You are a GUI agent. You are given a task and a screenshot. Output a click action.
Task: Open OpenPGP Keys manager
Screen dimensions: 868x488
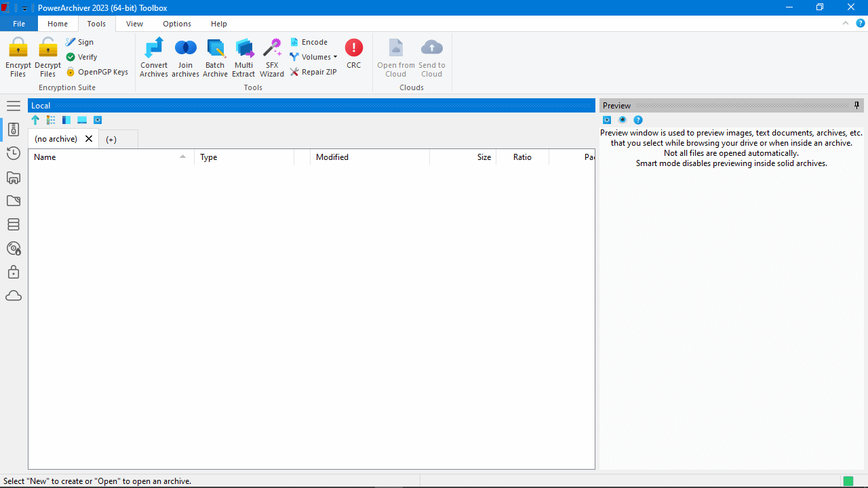(x=97, y=72)
